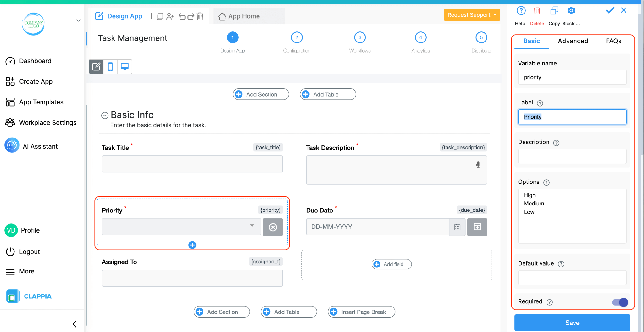Disable the Required toggle for Priority field
The height and width of the screenshot is (332, 644).
(x=619, y=302)
